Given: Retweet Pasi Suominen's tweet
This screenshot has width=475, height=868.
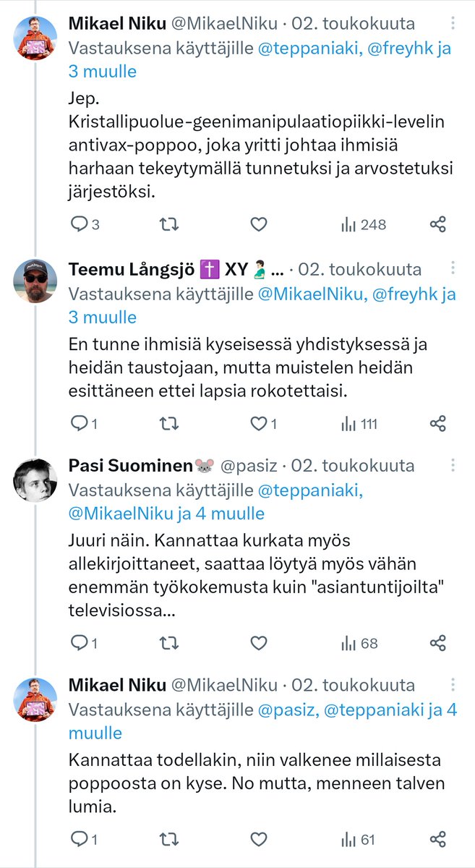Looking at the screenshot, I should click(x=168, y=642).
